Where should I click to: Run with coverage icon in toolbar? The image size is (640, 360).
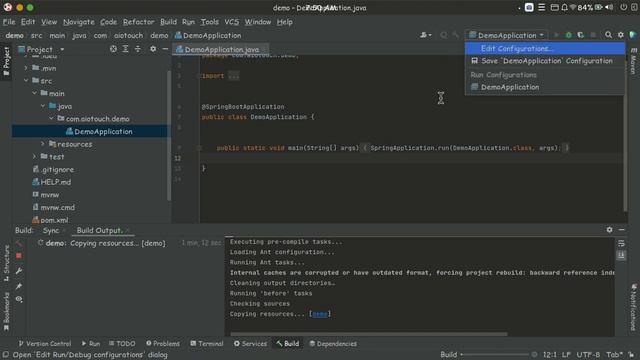point(580,35)
